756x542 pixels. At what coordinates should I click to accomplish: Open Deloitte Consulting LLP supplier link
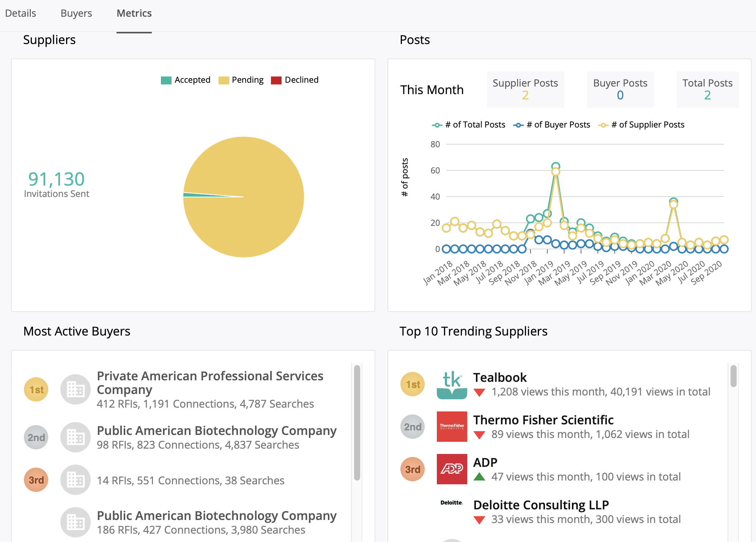coord(541,505)
